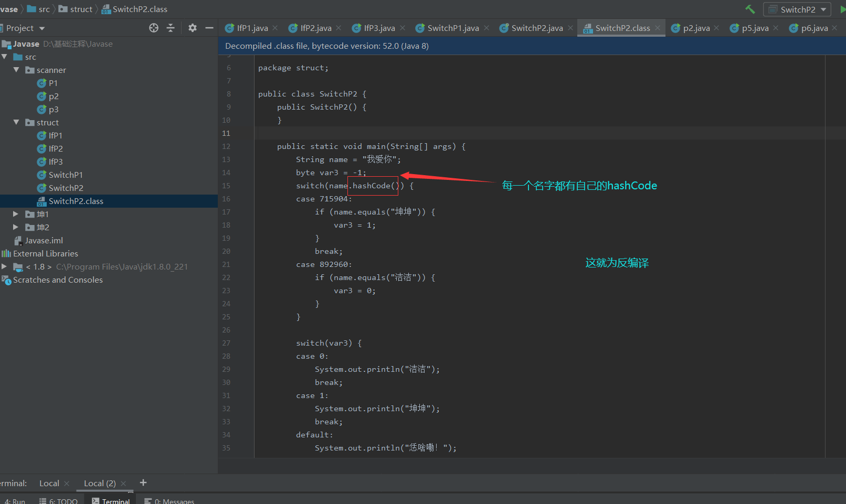Close the SwitchP2.class editor tab
846x504 pixels.
coord(658,28)
